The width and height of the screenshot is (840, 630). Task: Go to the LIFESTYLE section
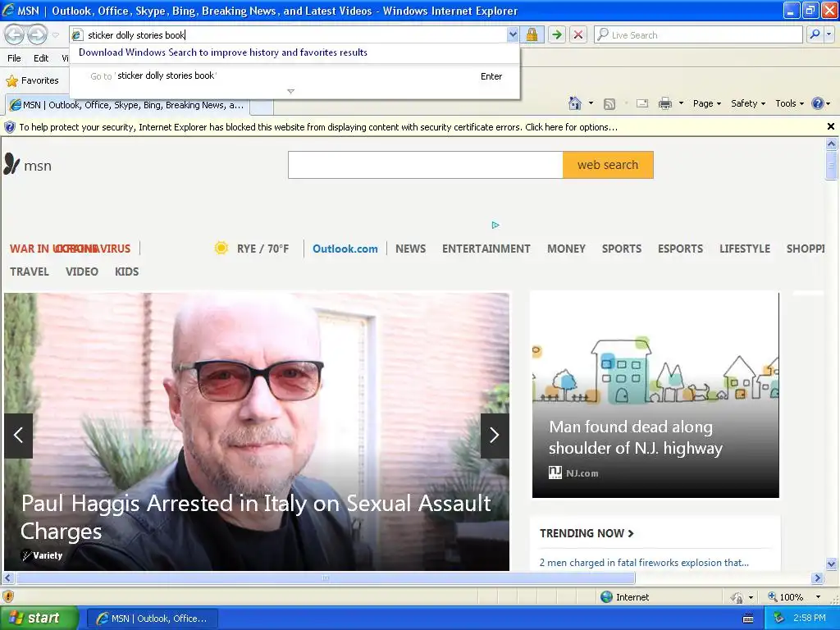(x=745, y=249)
